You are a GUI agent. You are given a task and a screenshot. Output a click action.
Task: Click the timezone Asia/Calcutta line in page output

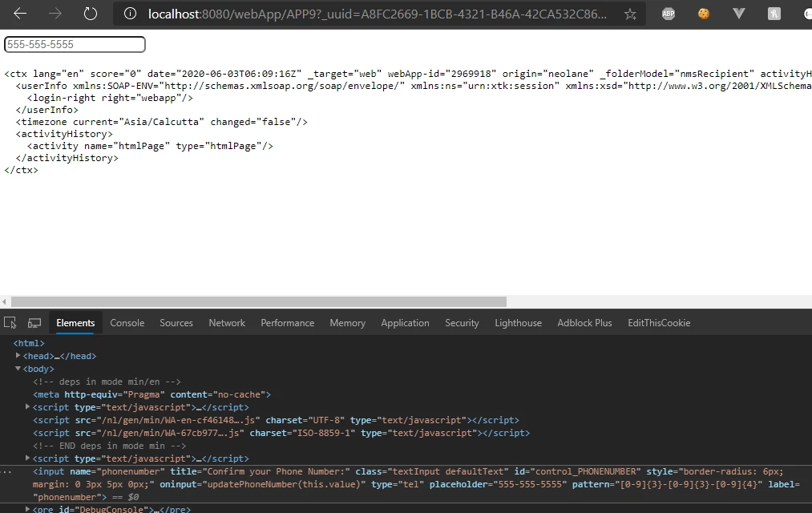(162, 122)
